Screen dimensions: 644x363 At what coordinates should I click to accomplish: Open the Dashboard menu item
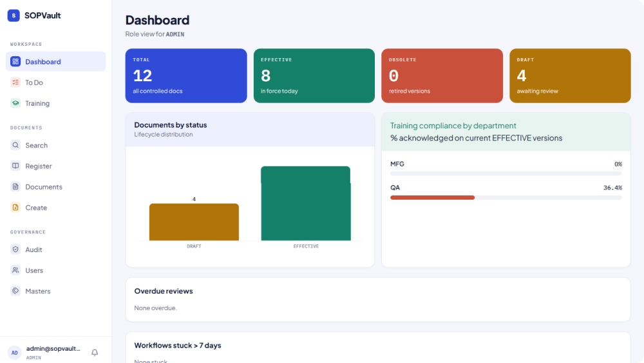pyautogui.click(x=56, y=62)
